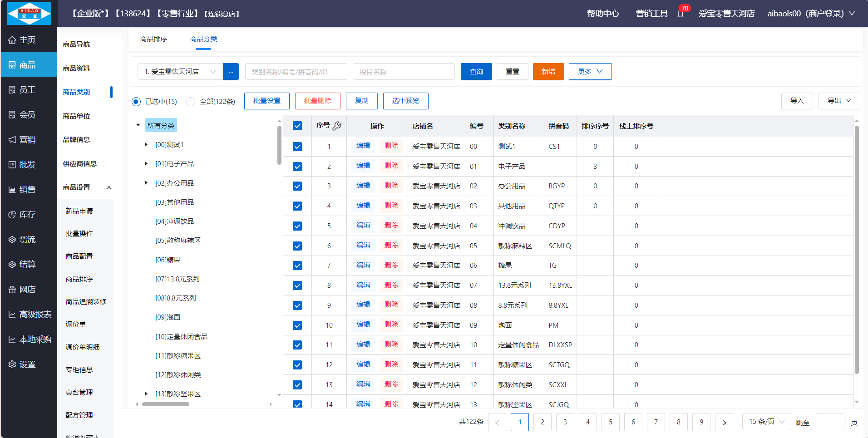The image size is (868, 438).
Task: Open the 结算 sidebar section
Action: [29, 265]
